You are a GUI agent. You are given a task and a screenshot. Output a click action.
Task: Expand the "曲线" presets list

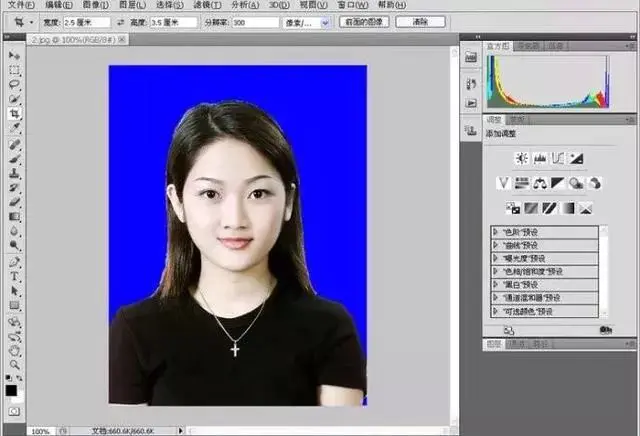coord(495,244)
